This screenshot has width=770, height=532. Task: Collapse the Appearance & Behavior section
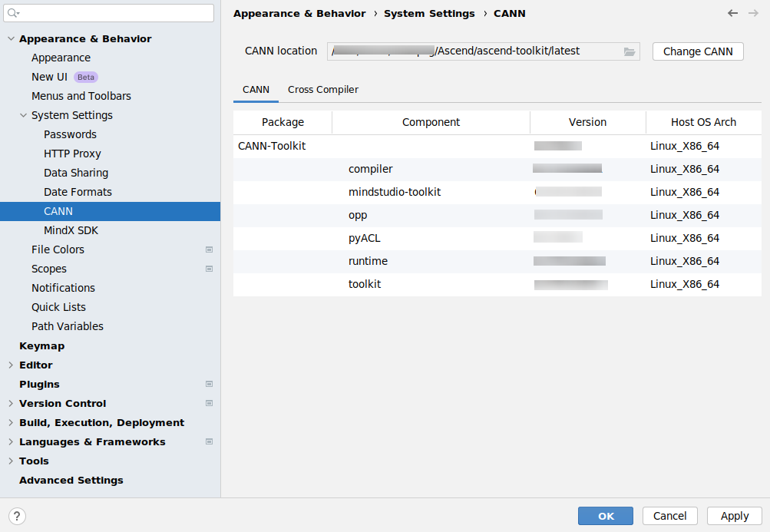coord(11,39)
